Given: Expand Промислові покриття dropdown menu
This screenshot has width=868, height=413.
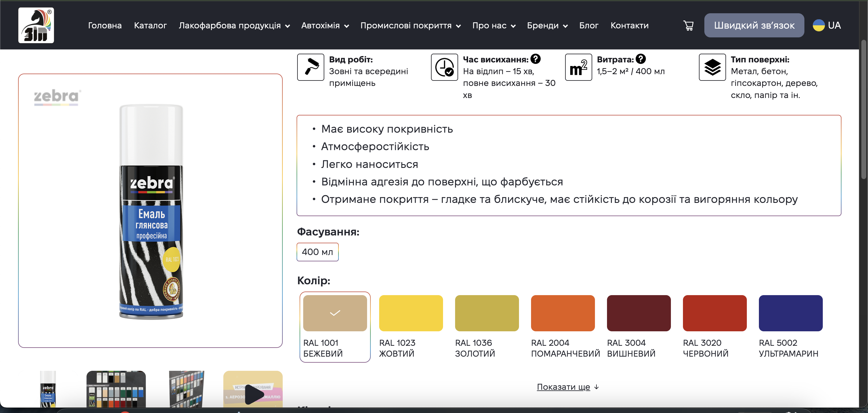Looking at the screenshot, I should pos(410,25).
